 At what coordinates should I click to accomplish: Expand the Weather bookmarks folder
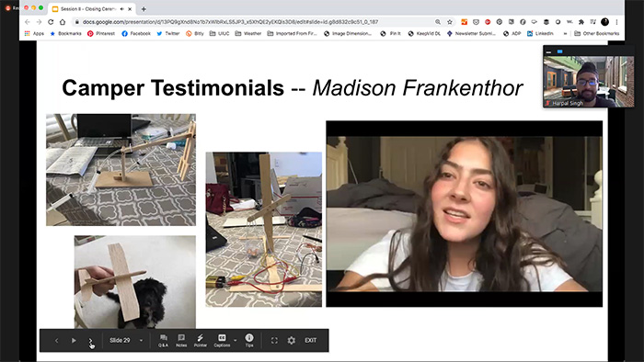click(x=248, y=34)
